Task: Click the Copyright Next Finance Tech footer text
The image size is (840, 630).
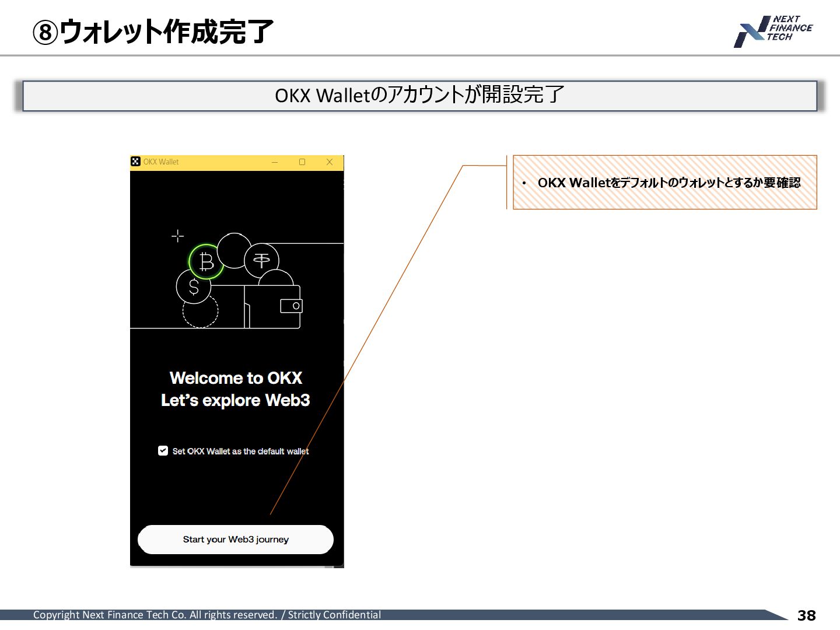Action: click(x=207, y=615)
